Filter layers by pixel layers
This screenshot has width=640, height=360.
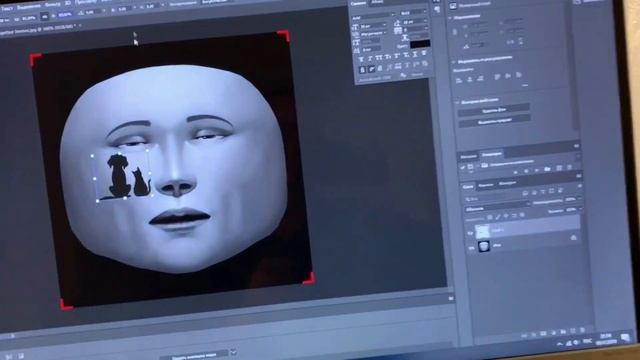[x=525, y=193]
